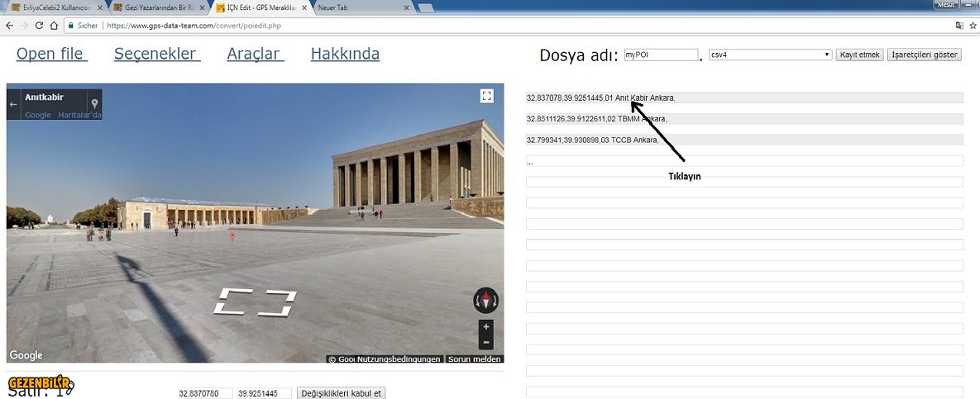Viewport: 980px width, 399px height.
Task: Select the Anıt Kabir Ankara POI row
Action: point(743,97)
